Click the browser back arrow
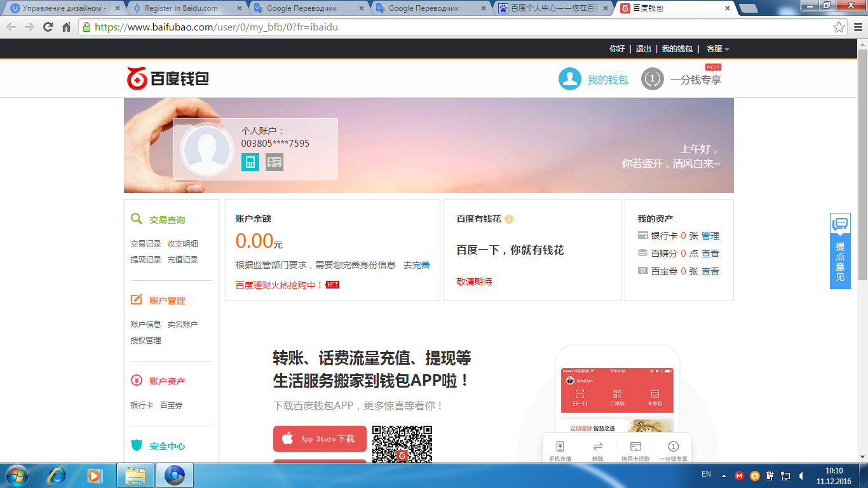Screen dimensions: 868x488 (x=11, y=27)
